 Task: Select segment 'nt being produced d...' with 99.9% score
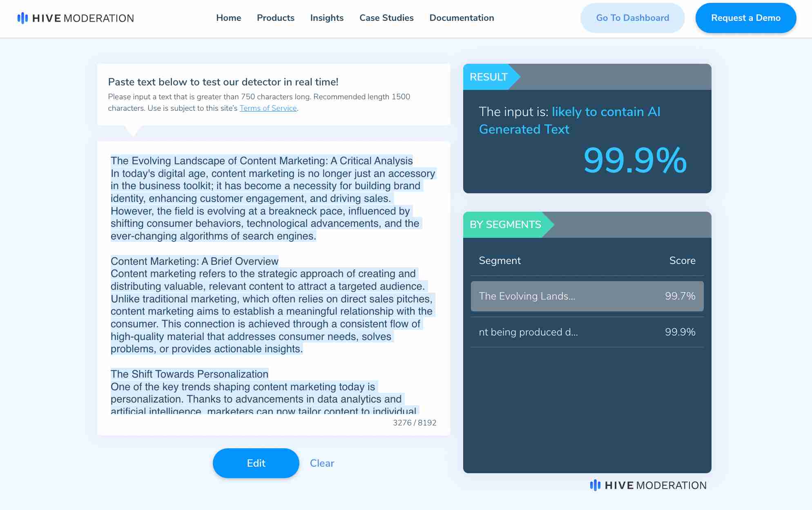[587, 332]
